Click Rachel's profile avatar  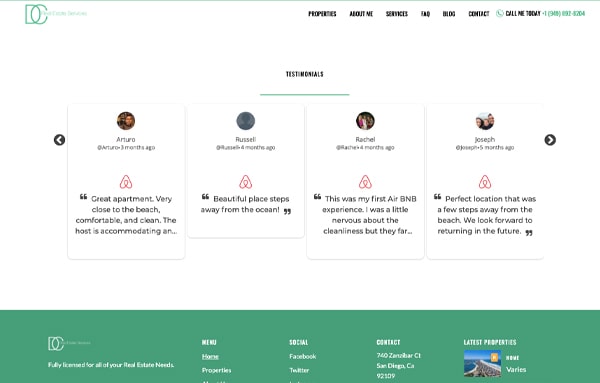tap(365, 121)
